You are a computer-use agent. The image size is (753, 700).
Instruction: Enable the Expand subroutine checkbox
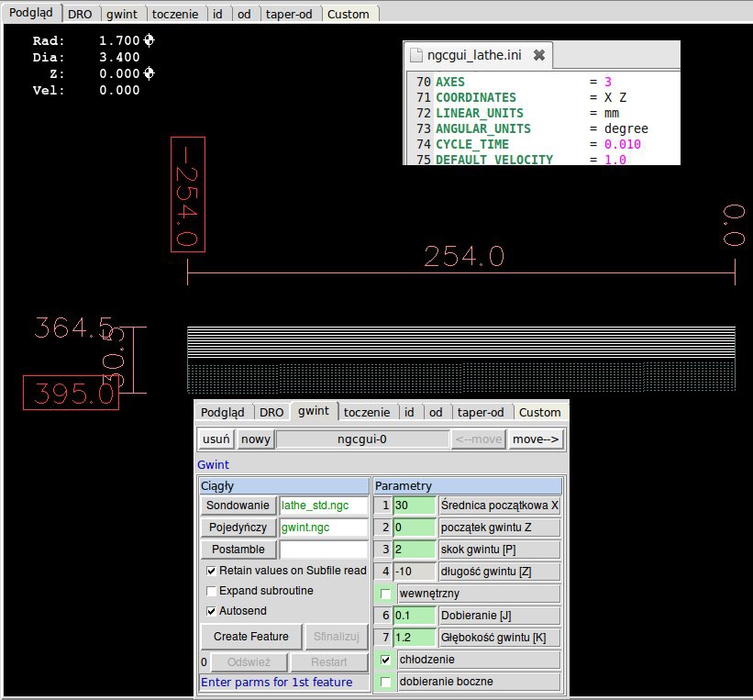[211, 591]
